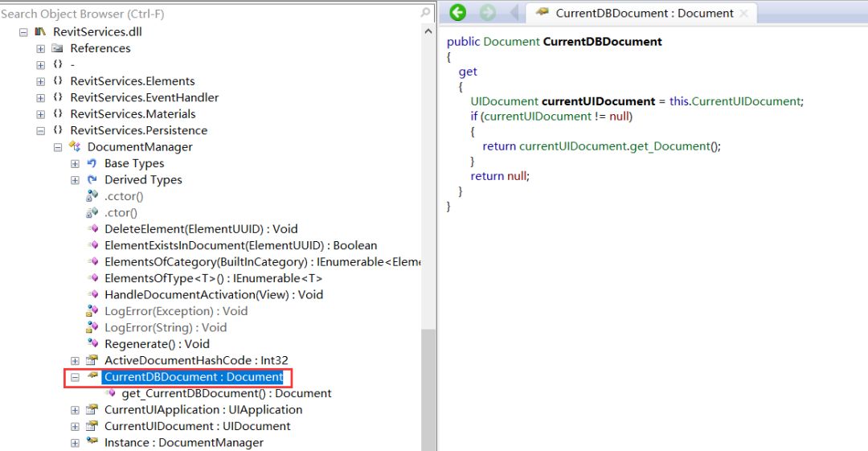This screenshot has width=868, height=451.
Task: Collapse the CurrentDBDocument property node
Action: pyautogui.click(x=75, y=377)
